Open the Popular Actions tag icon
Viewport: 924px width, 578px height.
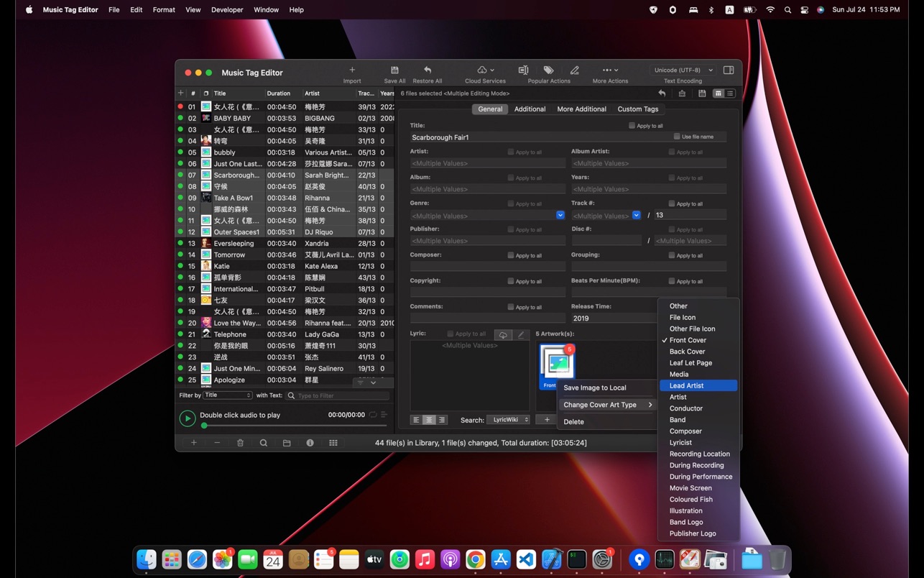pos(548,70)
